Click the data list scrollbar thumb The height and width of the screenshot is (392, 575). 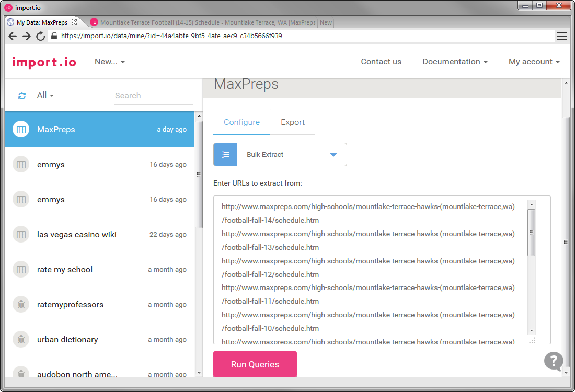tap(199, 175)
